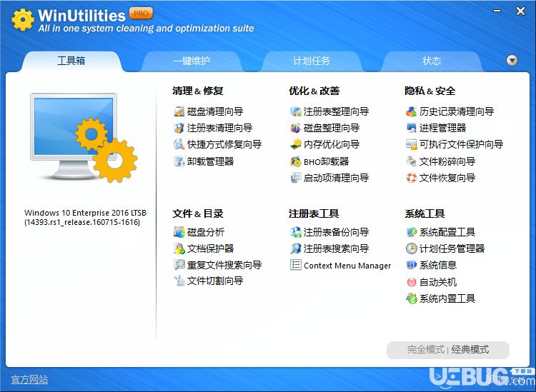The width and height of the screenshot is (536, 392).
Task: Open 文件粉碎向导 text link
Action: tap(447, 161)
